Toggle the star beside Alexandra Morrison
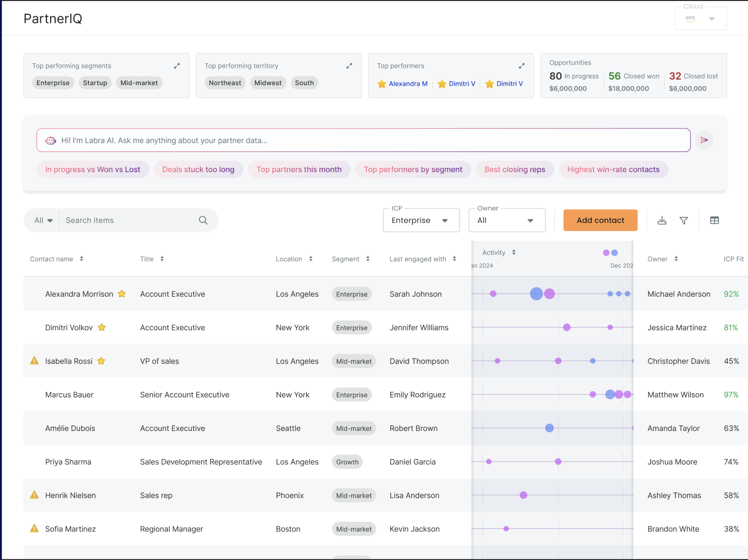 (x=122, y=294)
